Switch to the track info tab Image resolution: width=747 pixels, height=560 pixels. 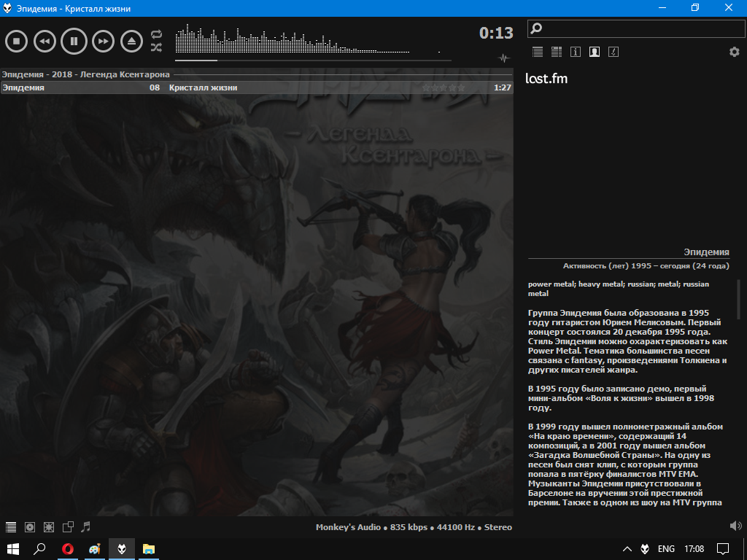click(x=576, y=52)
